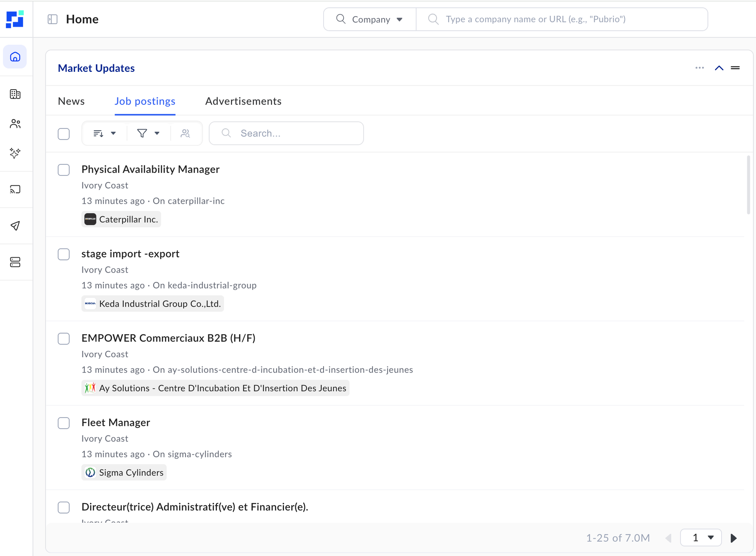Open the Sigma Cylinders company tag
Viewport: 756px width, 556px height.
pos(124,473)
